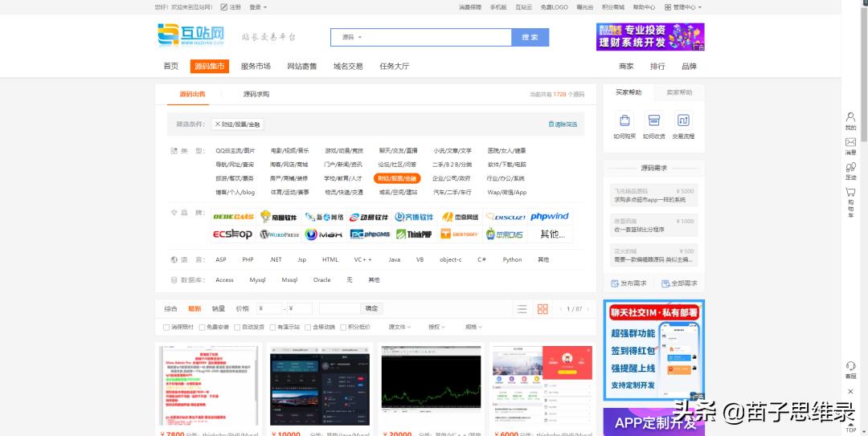The height and width of the screenshot is (436, 868).
Task: Open 消息 envelope icon in sidebar
Action: click(850, 142)
